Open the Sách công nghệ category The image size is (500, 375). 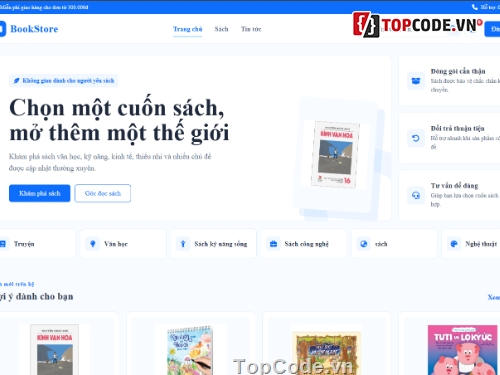pyautogui.click(x=304, y=244)
